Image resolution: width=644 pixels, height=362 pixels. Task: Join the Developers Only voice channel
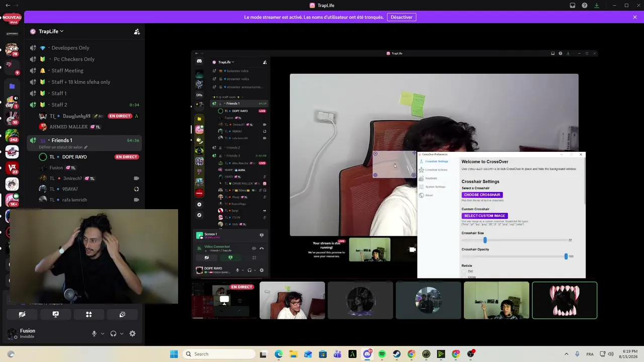[x=85, y=48]
